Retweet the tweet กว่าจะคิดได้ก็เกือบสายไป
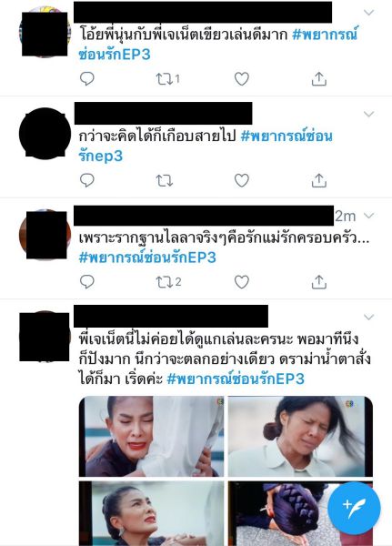The height and width of the screenshot is (546, 392). point(164,180)
